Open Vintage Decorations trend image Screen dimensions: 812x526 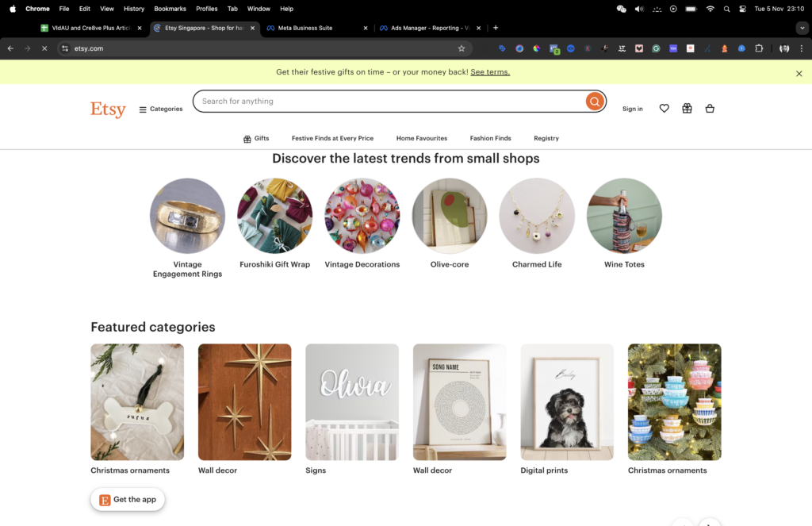coord(362,216)
